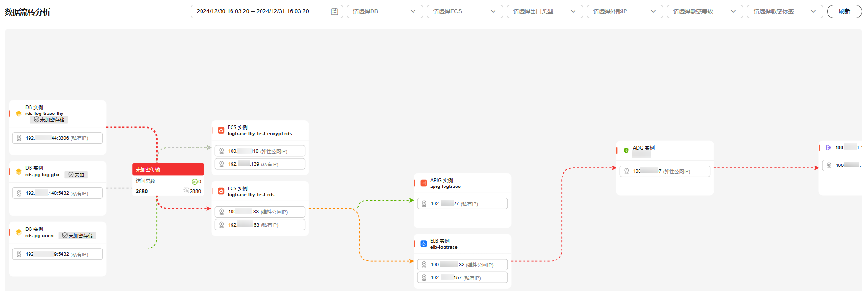
Task: Click the elb-logtrace ELB icon
Action: point(424,244)
